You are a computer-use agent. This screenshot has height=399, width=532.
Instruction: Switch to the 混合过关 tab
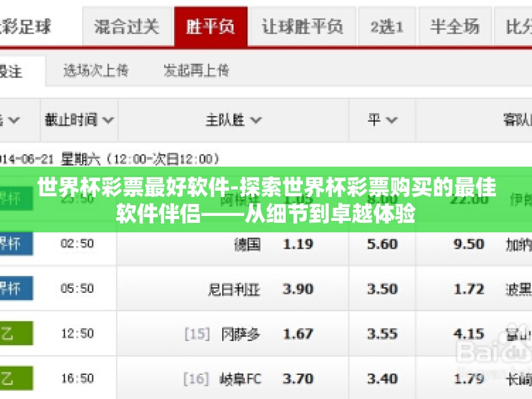127,27
